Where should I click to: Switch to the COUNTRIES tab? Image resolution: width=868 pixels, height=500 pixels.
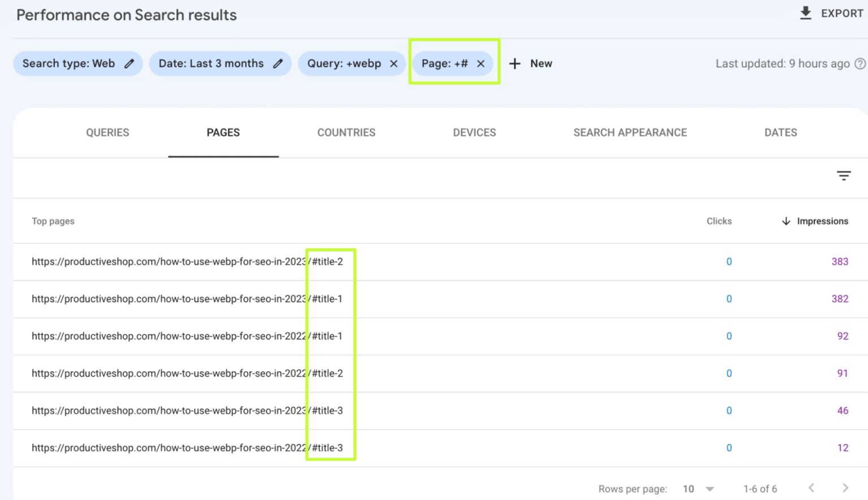point(346,132)
